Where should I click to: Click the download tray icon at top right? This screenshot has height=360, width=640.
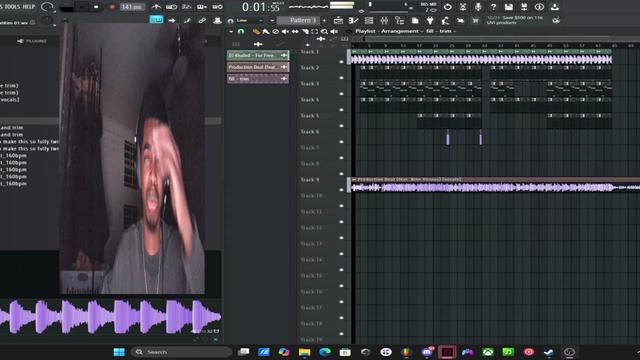click(x=554, y=7)
